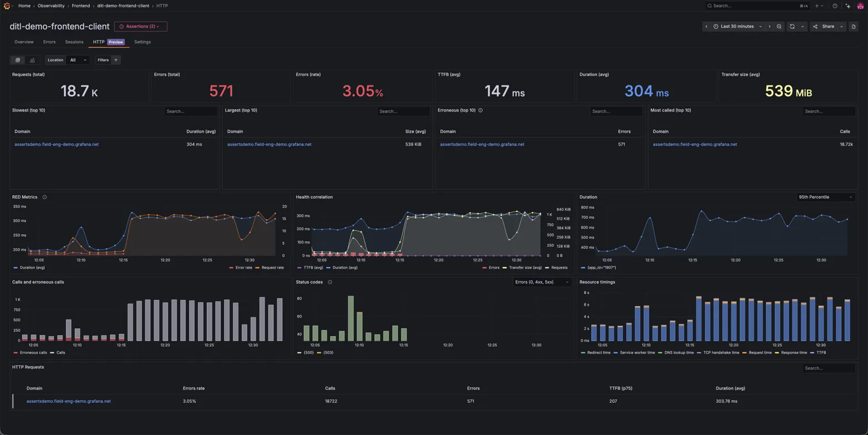Type in the Slowest (top 10) search field
868x435 pixels.
click(x=190, y=110)
